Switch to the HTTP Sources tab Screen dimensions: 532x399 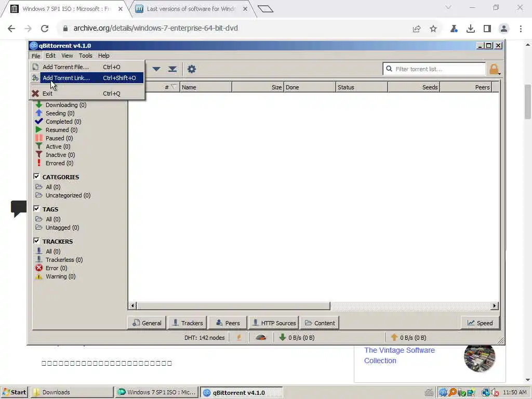(x=274, y=323)
